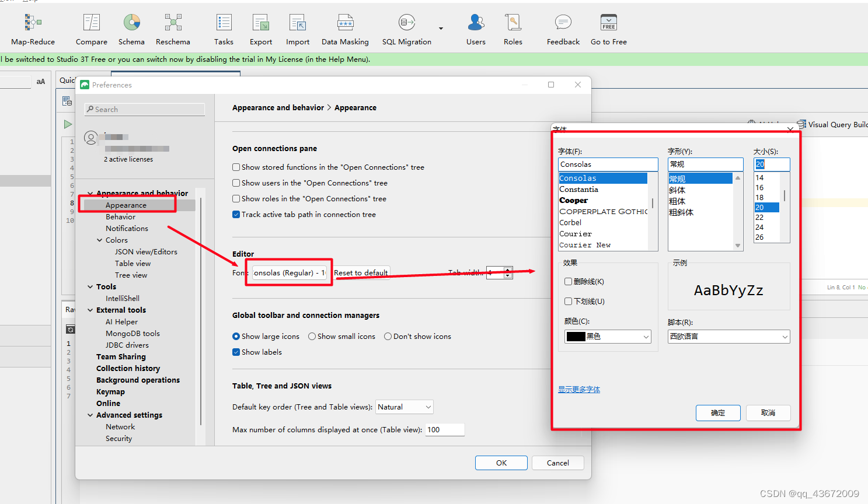Open the SQL Migration tool
Image resolution: width=868 pixels, height=504 pixels.
407,29
